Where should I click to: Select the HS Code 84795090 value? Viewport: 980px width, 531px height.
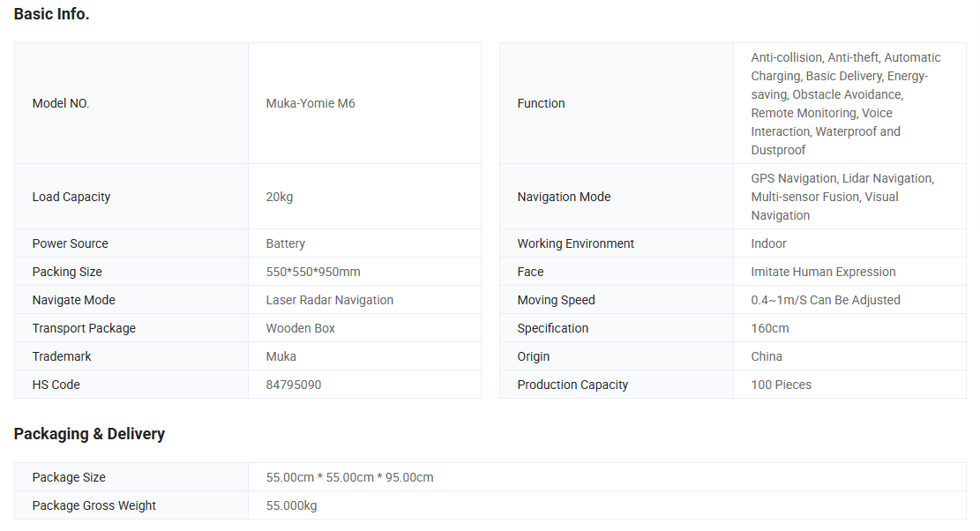[294, 385]
